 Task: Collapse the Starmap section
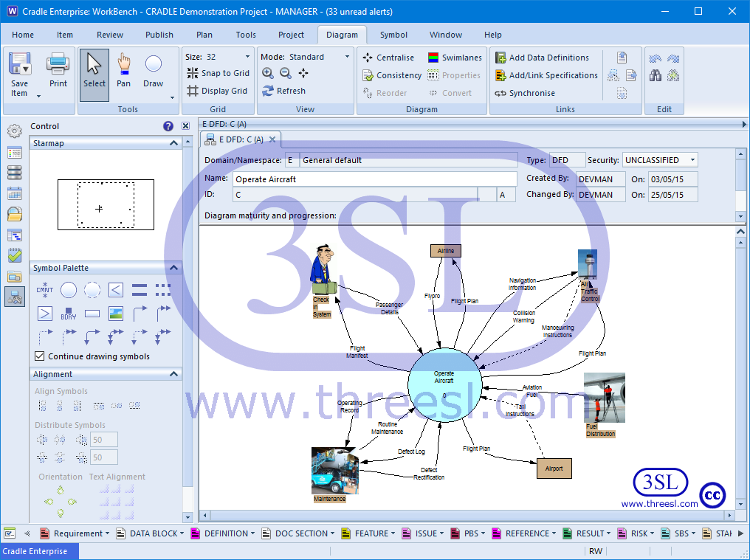pyautogui.click(x=173, y=143)
